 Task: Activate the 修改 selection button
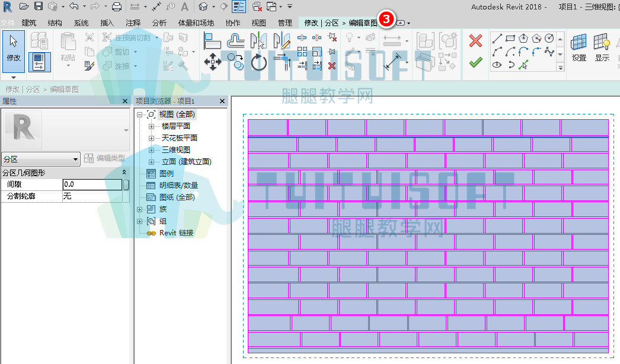(14, 52)
